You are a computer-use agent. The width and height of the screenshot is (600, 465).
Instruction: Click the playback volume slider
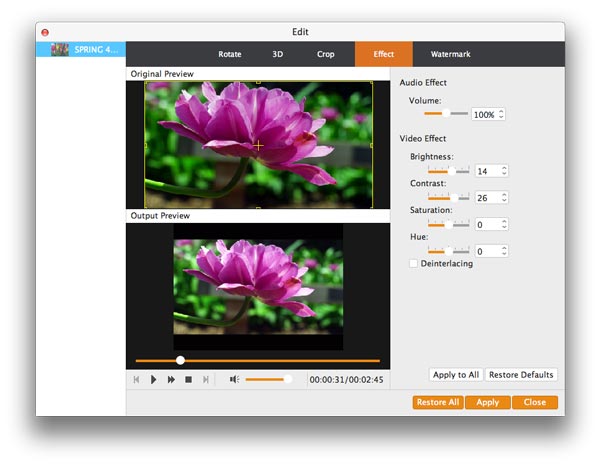click(269, 379)
